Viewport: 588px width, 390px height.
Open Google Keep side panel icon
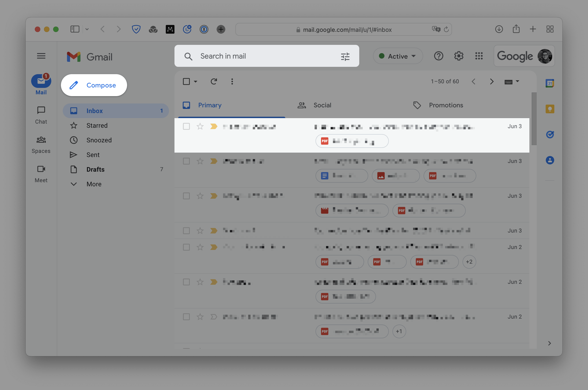[x=550, y=109]
